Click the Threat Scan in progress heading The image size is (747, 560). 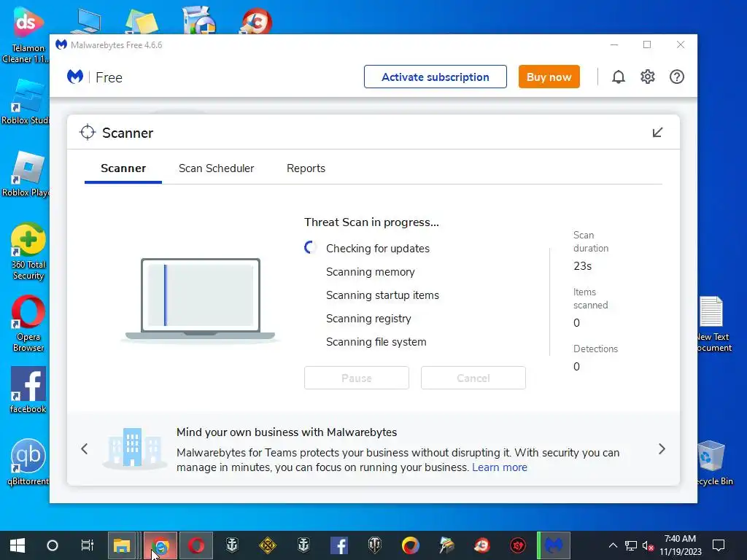click(x=371, y=222)
